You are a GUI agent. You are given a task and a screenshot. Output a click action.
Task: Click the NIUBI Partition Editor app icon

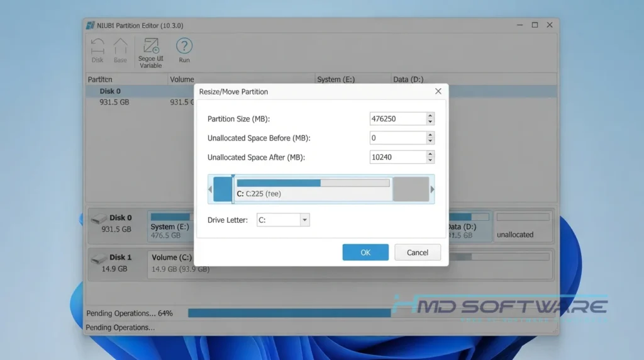[91, 25]
